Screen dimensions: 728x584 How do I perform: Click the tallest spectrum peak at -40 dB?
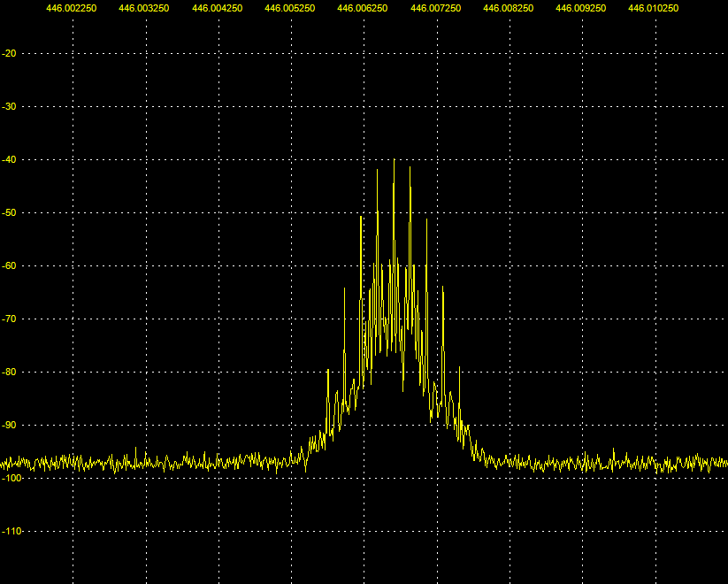pyautogui.click(x=395, y=160)
